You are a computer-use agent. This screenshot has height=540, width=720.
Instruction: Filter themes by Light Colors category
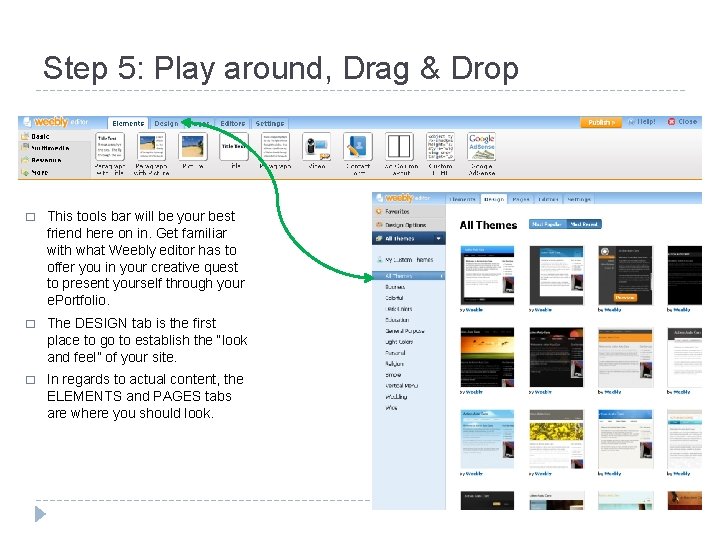[x=399, y=342]
